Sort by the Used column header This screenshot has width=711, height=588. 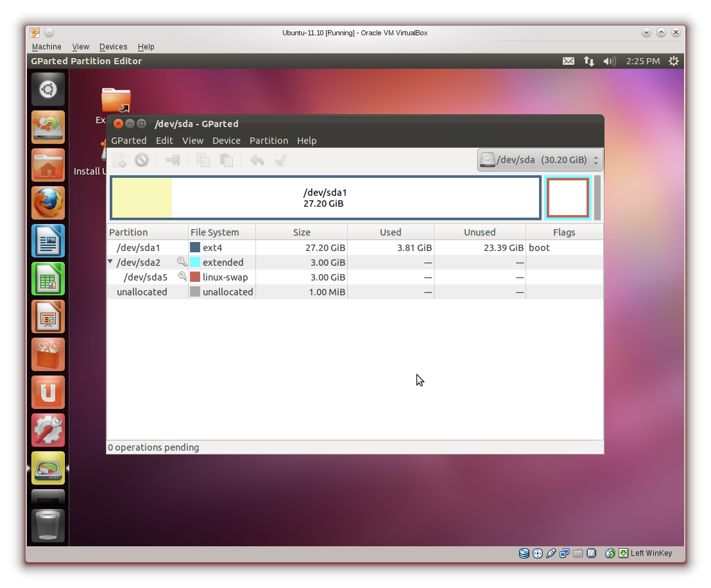click(x=390, y=232)
